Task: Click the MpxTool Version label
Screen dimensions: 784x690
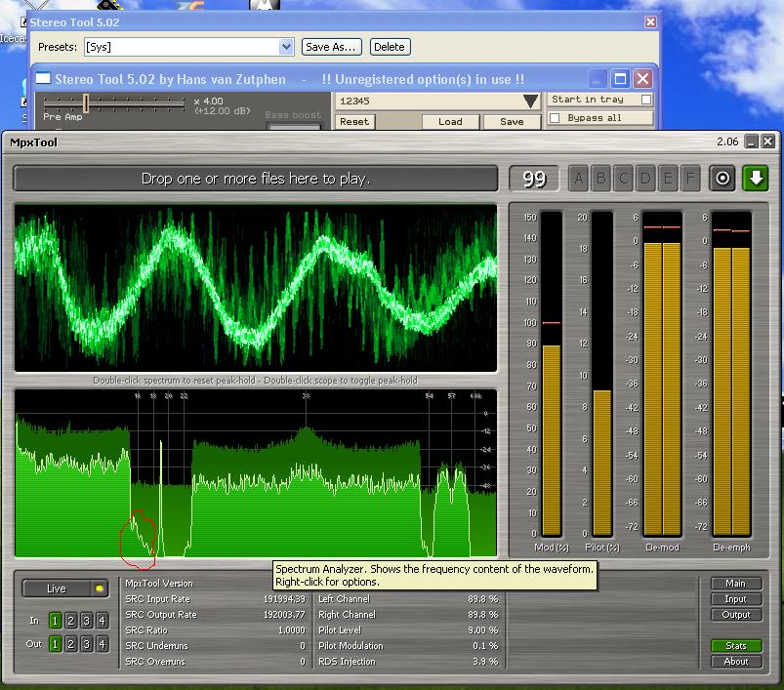Action: click(159, 583)
